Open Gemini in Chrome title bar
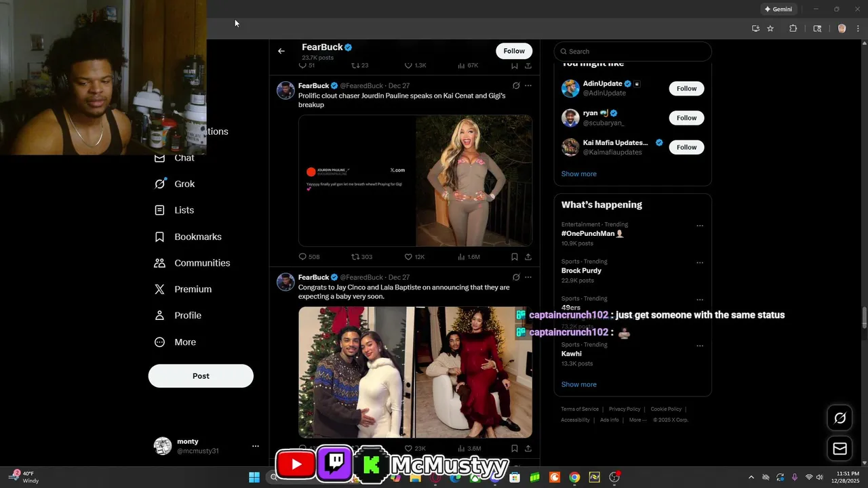The width and height of the screenshot is (868, 488). click(778, 9)
